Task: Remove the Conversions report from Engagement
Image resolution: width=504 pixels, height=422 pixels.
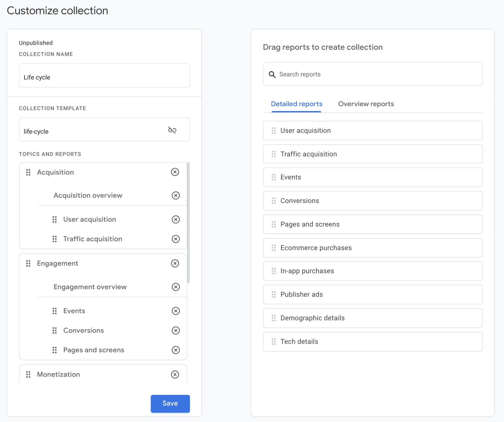Action: tap(176, 330)
